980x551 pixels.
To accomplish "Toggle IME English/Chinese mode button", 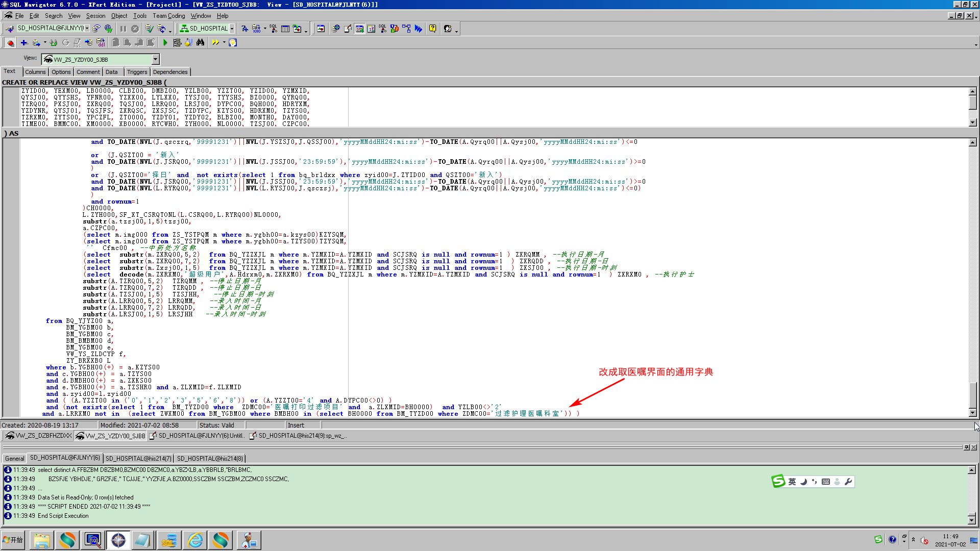I will point(792,482).
